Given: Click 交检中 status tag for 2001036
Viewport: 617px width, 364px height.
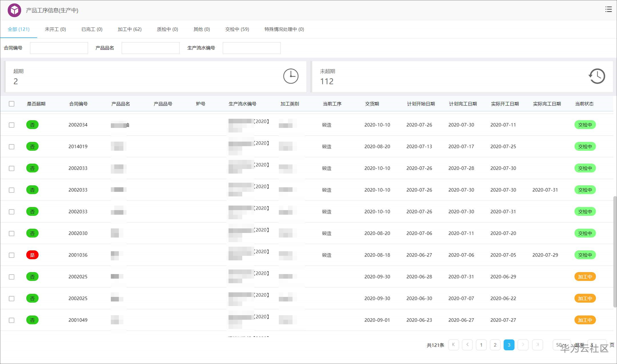Looking at the screenshot, I should coord(585,255).
